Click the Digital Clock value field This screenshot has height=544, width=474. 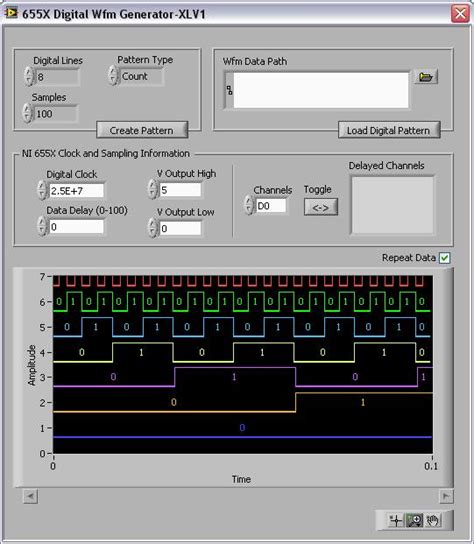coord(76,190)
